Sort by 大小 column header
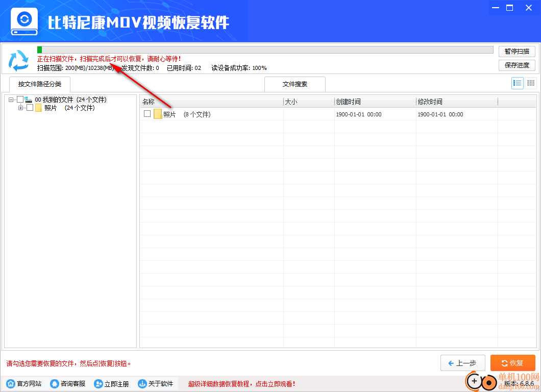Viewport: 541px width, 392px height. [x=309, y=102]
